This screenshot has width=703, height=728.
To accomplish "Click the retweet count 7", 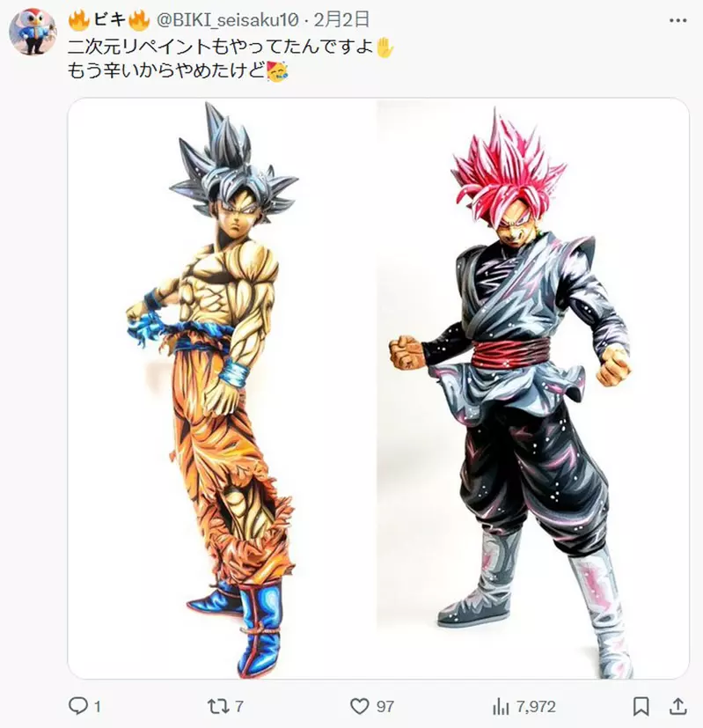I will (238, 707).
